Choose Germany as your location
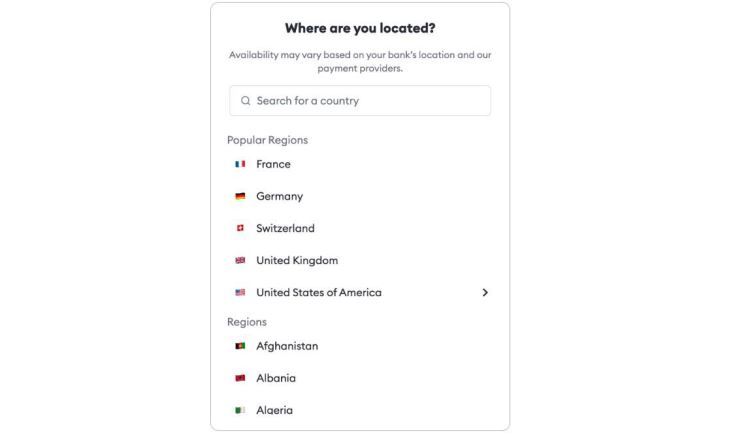Image resolution: width=750 pixels, height=433 pixels. click(x=279, y=196)
